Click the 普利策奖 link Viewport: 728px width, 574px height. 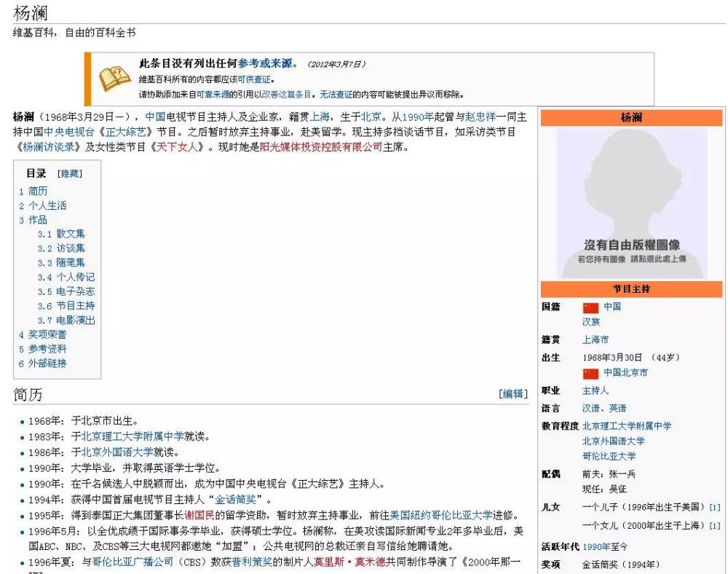pyautogui.click(x=252, y=562)
